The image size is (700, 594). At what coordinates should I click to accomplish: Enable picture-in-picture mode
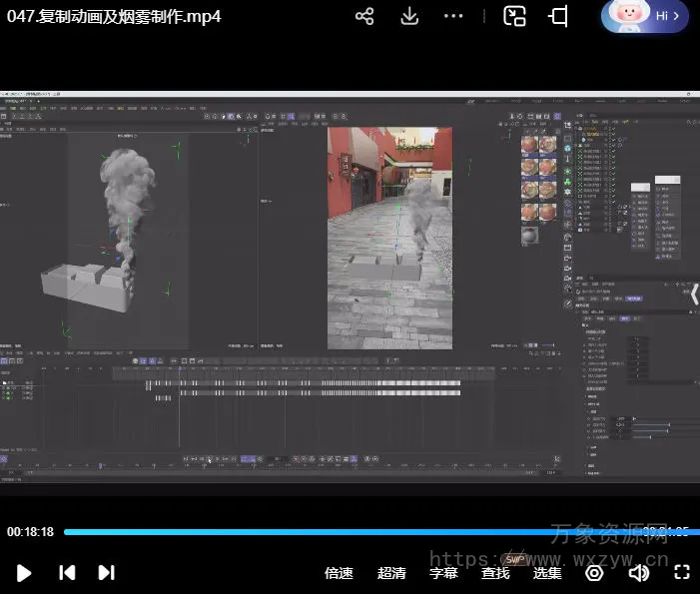[514, 16]
